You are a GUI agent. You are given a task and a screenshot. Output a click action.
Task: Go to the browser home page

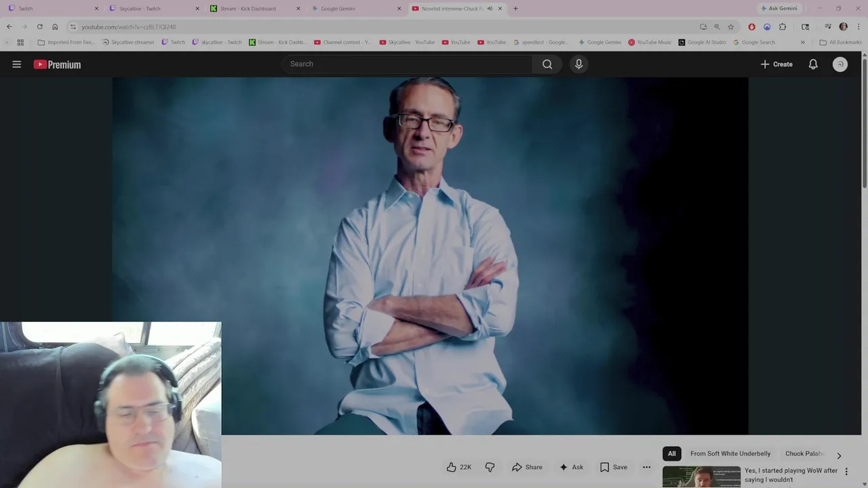pyautogui.click(x=55, y=26)
